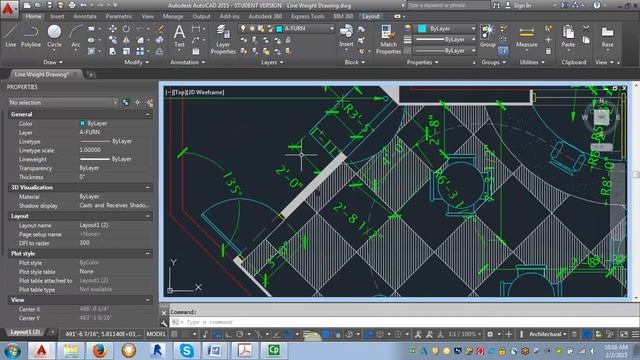Toggle layer freeze sun icon in layer dropdown
The image size is (640, 360).
[252, 29]
